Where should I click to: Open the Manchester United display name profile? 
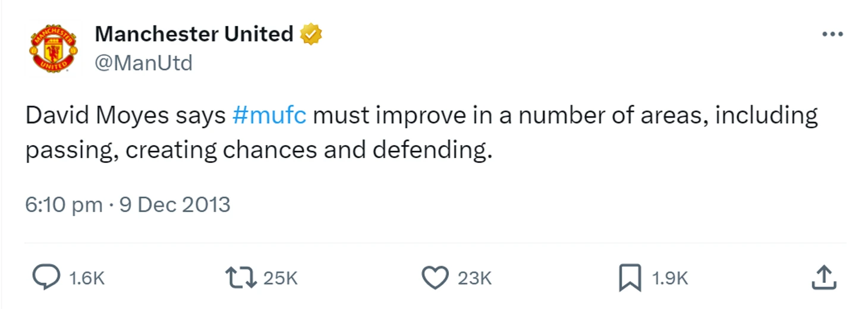[x=194, y=34]
